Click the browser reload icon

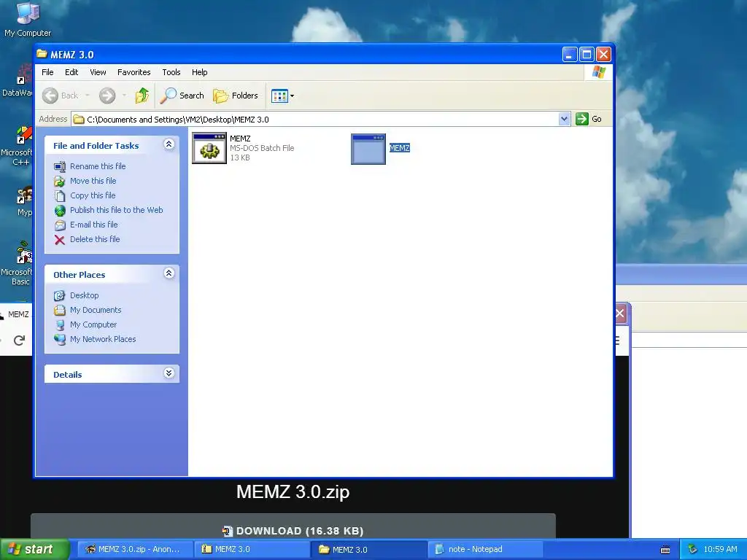pos(19,341)
